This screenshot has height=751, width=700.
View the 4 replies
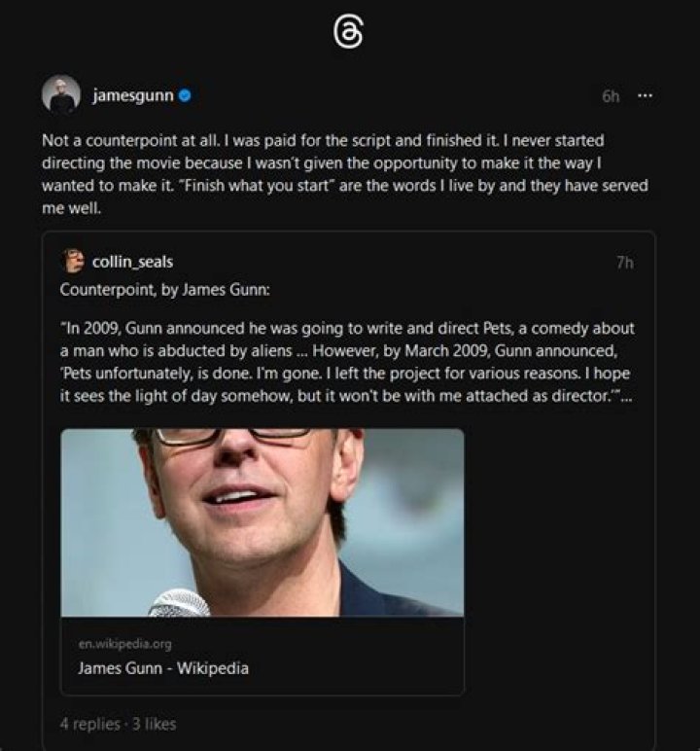point(89,723)
